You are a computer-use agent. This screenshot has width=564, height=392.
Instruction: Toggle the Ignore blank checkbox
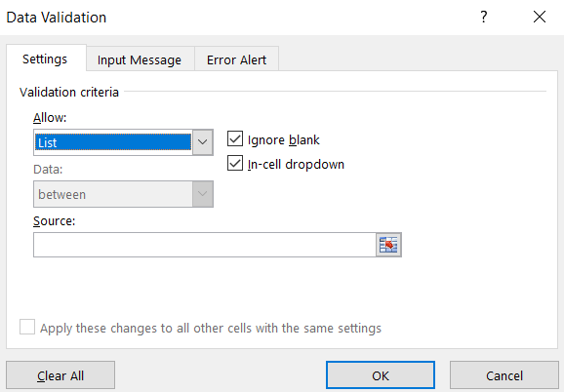(235, 139)
